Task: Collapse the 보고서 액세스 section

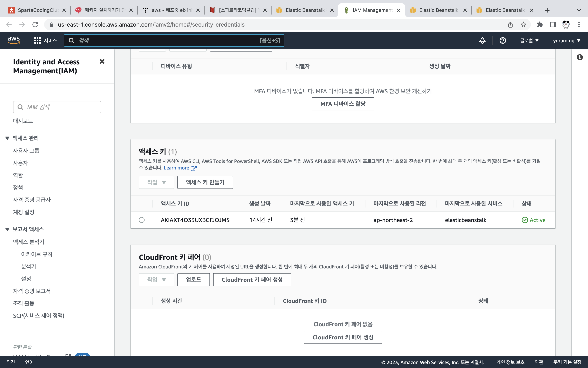Action: [7, 229]
